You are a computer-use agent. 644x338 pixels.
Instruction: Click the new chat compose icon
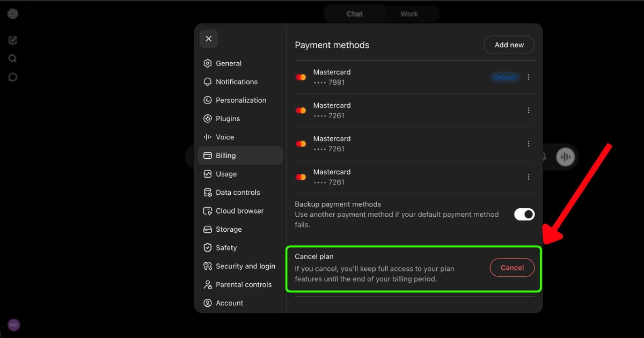[13, 40]
